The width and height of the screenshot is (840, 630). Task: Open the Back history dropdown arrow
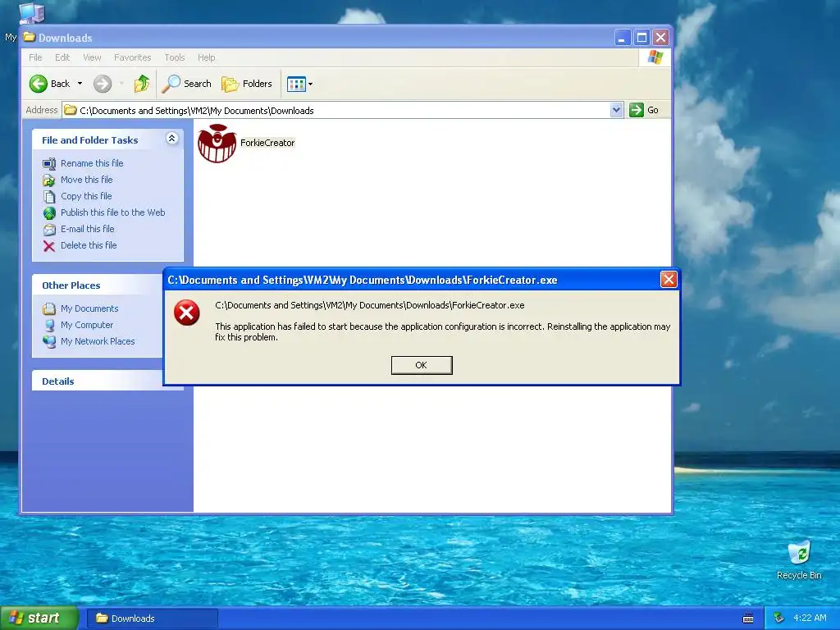(80, 84)
